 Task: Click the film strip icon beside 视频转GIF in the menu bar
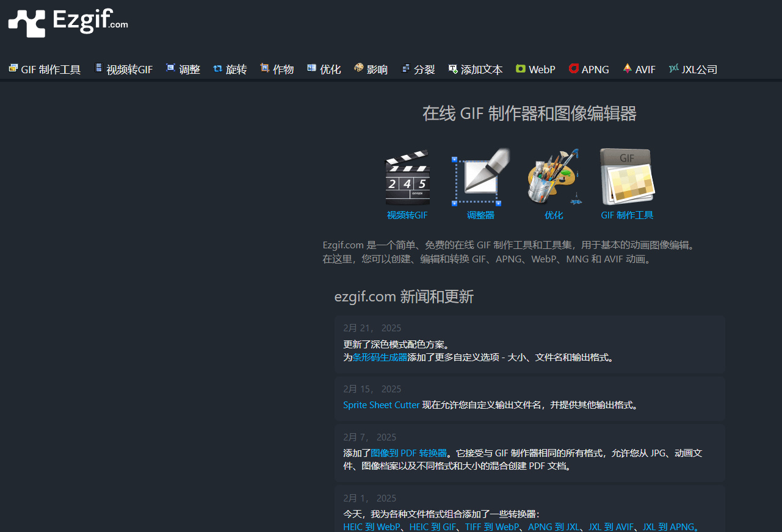(98, 68)
